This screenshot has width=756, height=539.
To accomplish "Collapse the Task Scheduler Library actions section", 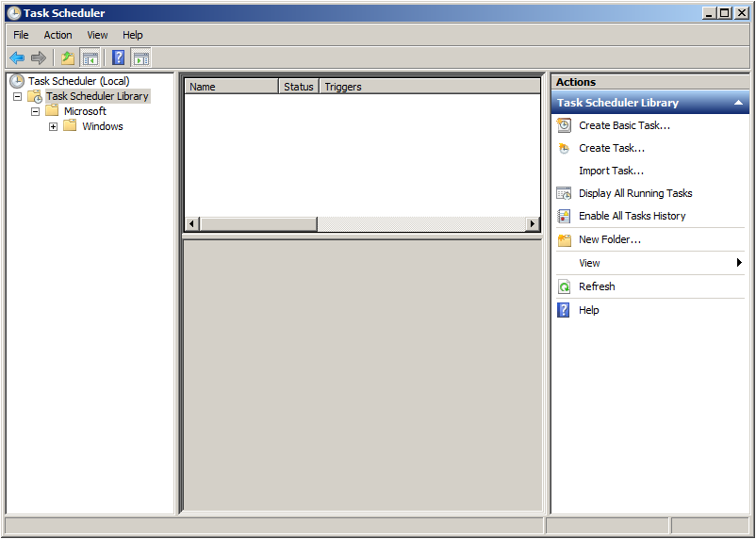I will coord(738,103).
